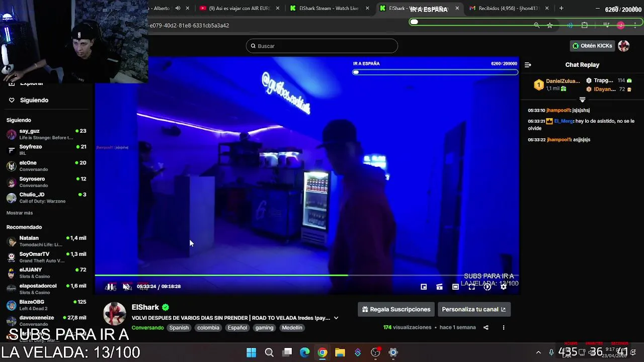Open the Conversando category link

(x=147, y=327)
